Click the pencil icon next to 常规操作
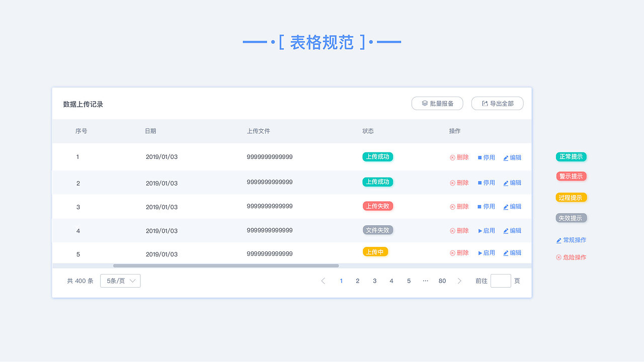The width and height of the screenshot is (644, 362). click(558, 240)
